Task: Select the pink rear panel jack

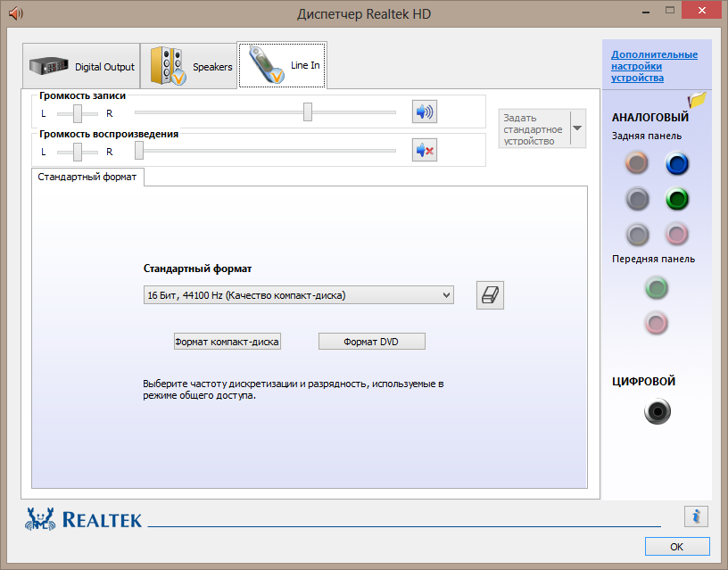Action: [x=676, y=234]
